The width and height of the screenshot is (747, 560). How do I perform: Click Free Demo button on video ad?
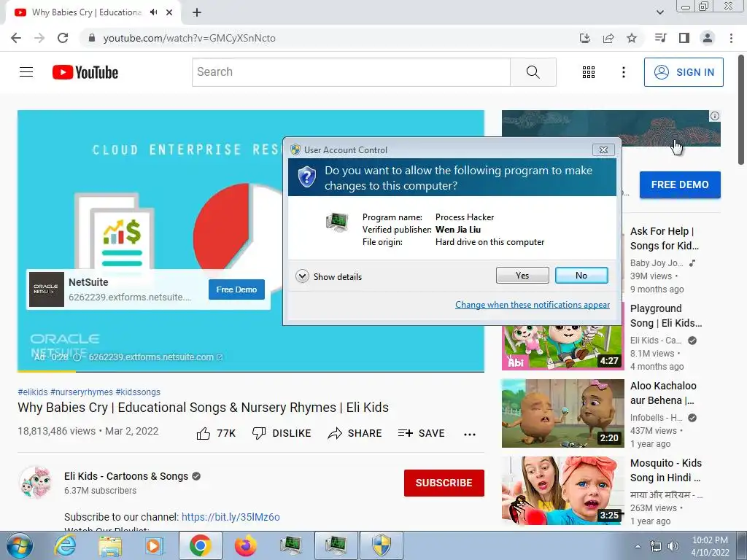tap(236, 289)
